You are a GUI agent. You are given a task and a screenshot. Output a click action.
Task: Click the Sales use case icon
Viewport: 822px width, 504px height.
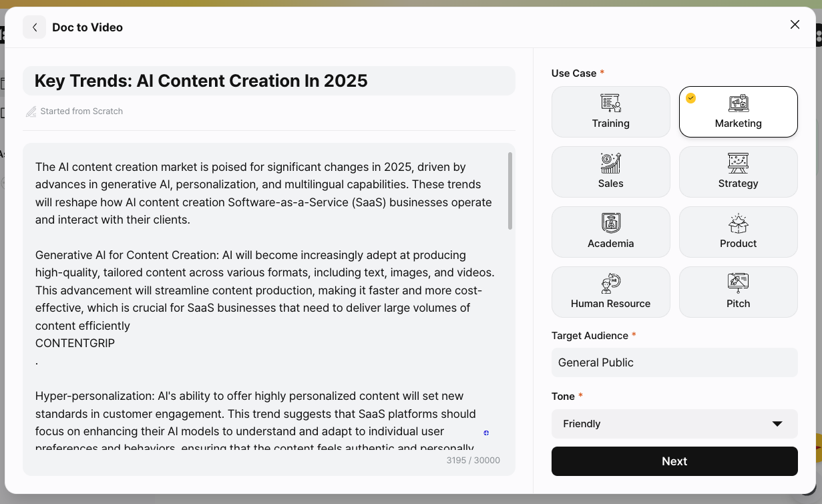[610, 163]
